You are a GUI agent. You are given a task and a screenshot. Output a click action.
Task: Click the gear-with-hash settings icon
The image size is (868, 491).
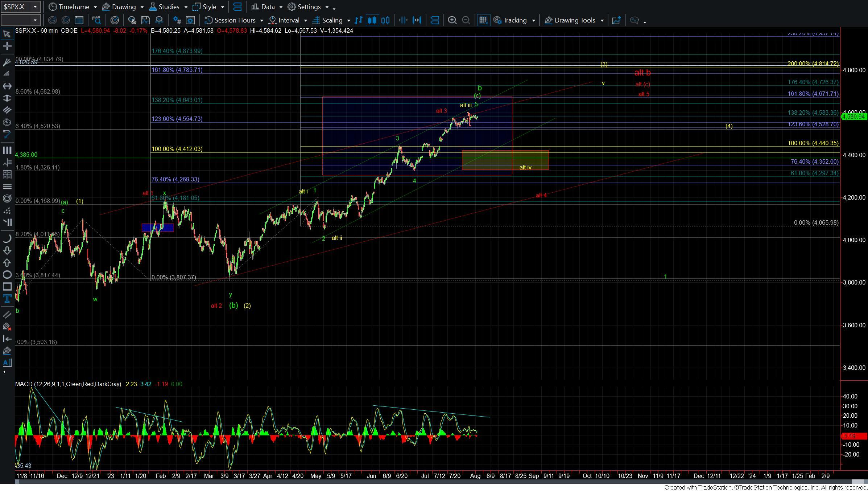coord(177,20)
